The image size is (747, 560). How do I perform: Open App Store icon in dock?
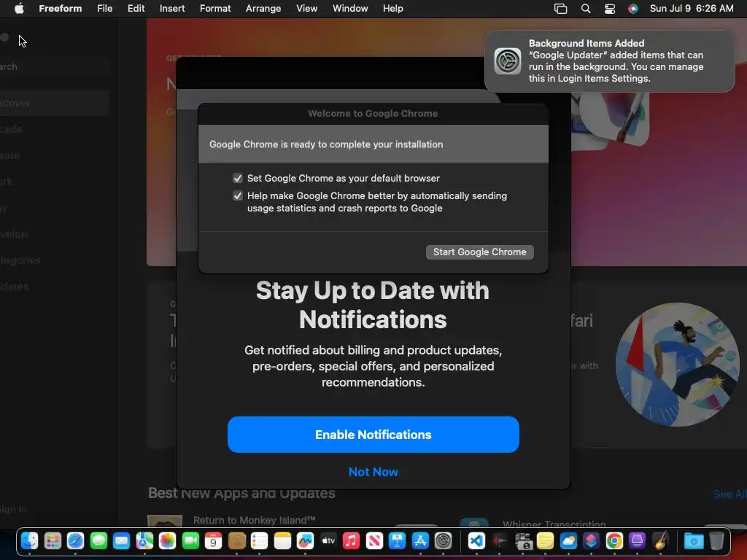click(x=420, y=541)
